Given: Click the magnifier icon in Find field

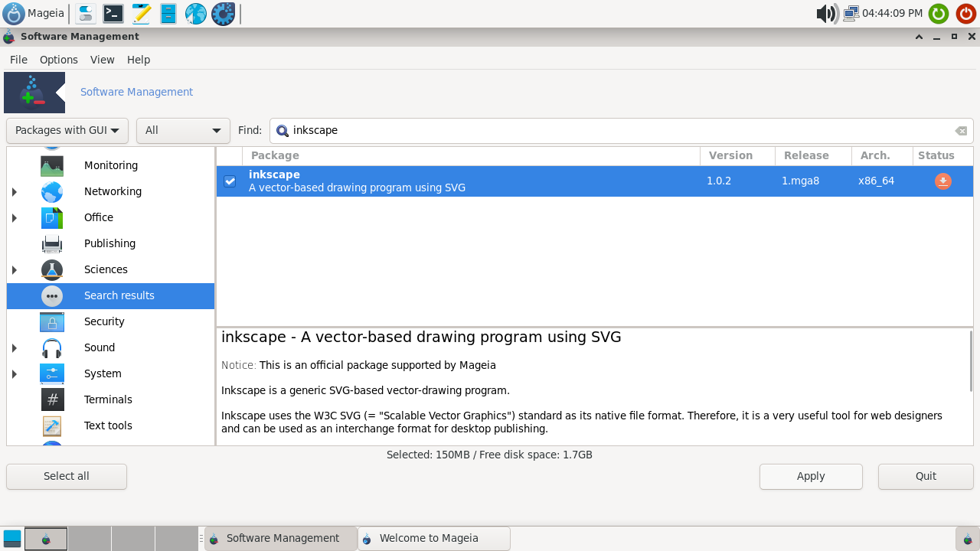Looking at the screenshot, I should pos(283,131).
